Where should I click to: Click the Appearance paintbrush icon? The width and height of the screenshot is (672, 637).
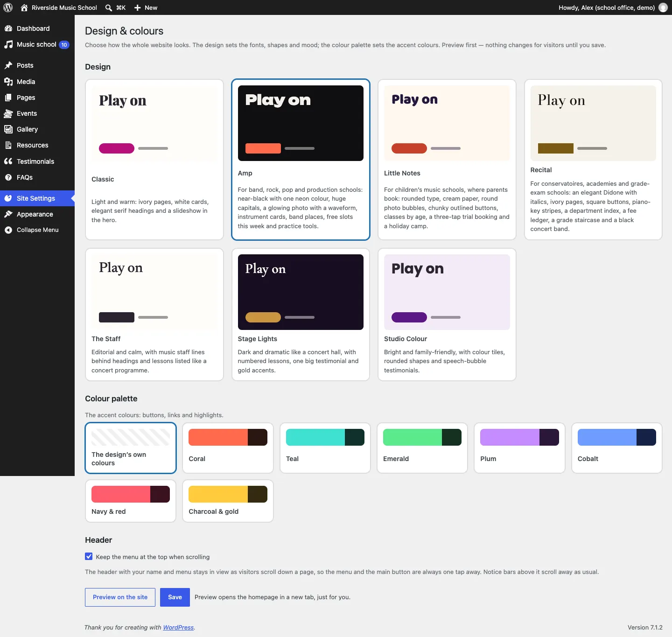pos(8,214)
